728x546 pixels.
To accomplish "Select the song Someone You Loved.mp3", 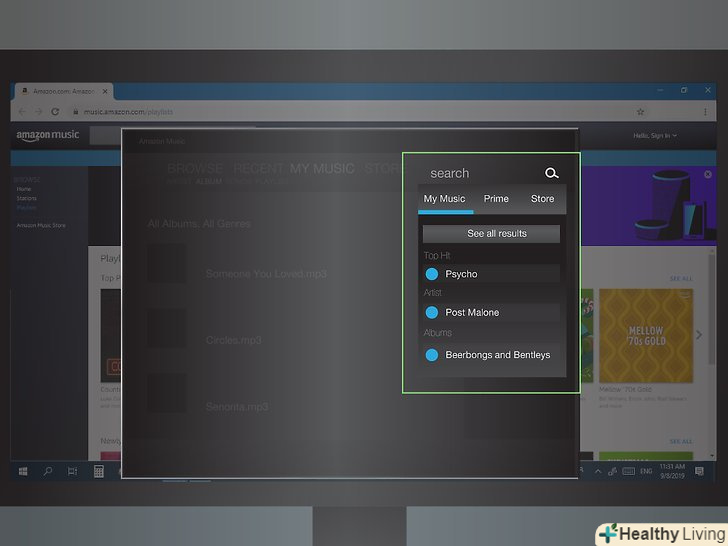I will [266, 274].
